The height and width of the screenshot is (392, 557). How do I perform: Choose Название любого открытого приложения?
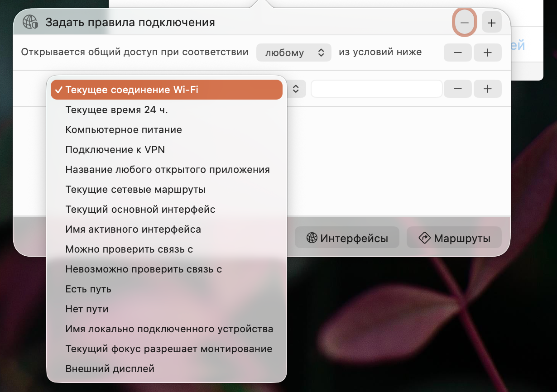(167, 169)
